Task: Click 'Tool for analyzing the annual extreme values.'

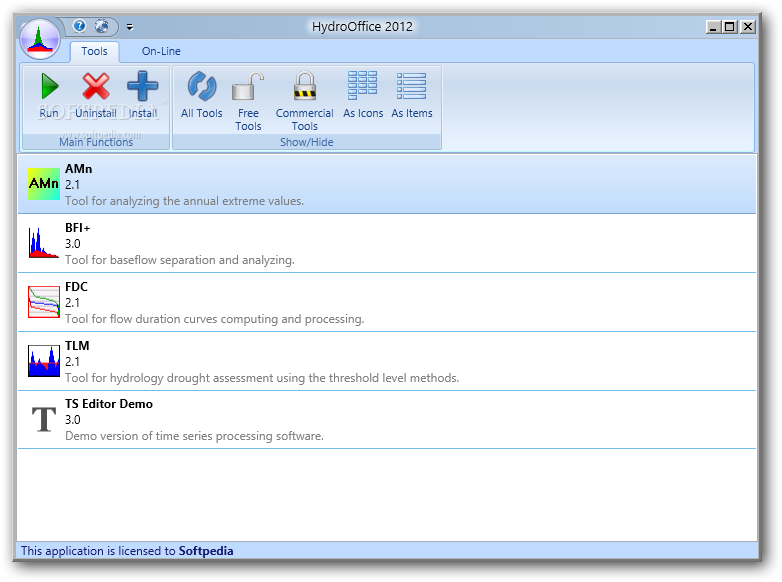Action: (185, 201)
